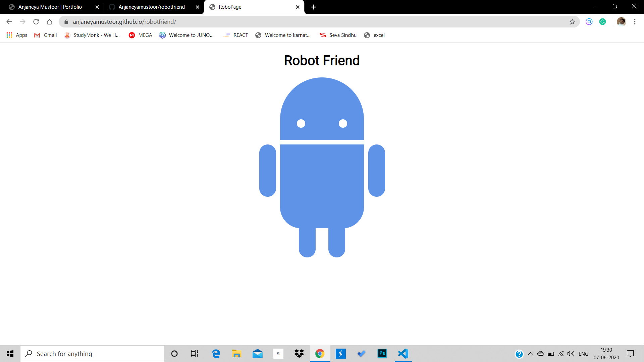Open the blue S app on the taskbar
Screen dimensions: 644x362
pos(341,354)
